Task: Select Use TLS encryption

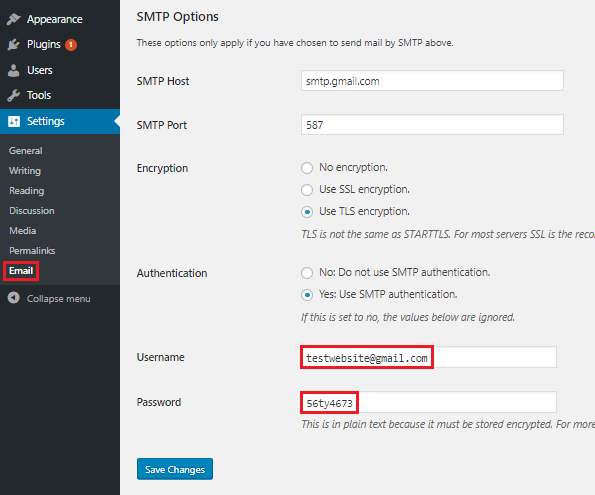Action: tap(307, 212)
